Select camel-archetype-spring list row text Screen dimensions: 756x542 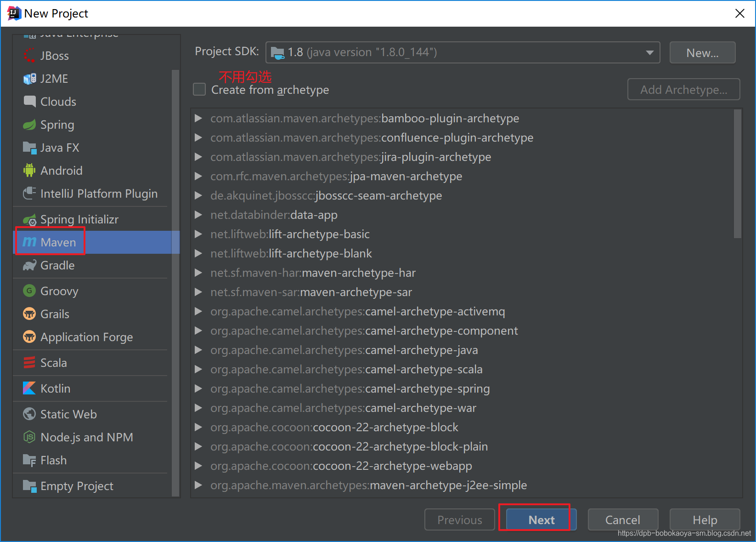click(x=350, y=388)
